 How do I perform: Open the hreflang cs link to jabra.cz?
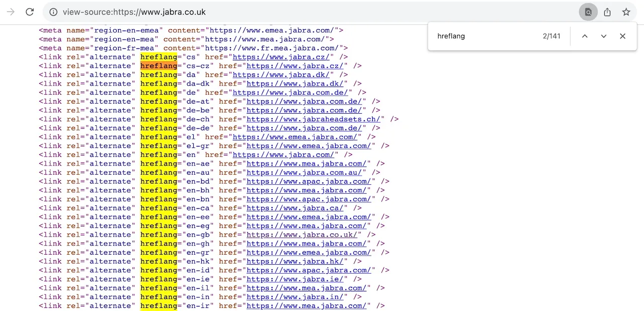pos(281,57)
